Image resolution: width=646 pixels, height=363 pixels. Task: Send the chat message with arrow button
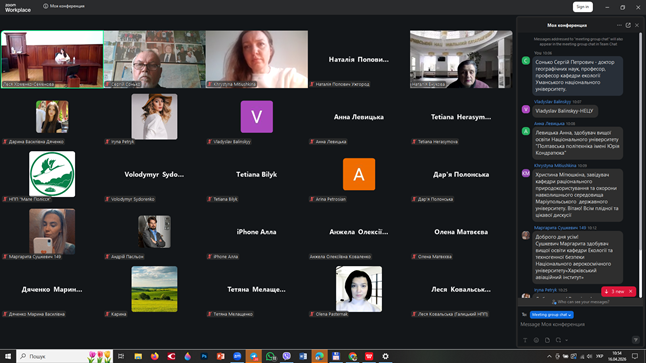[x=636, y=340]
